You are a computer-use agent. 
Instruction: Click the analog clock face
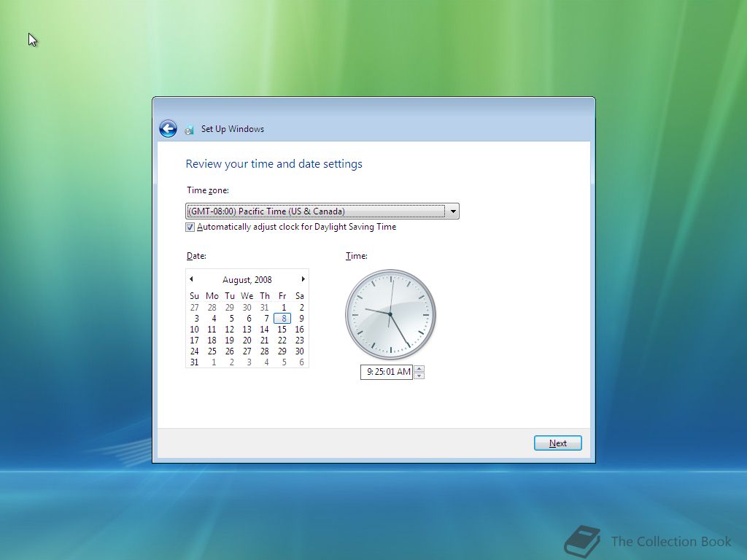click(x=391, y=314)
